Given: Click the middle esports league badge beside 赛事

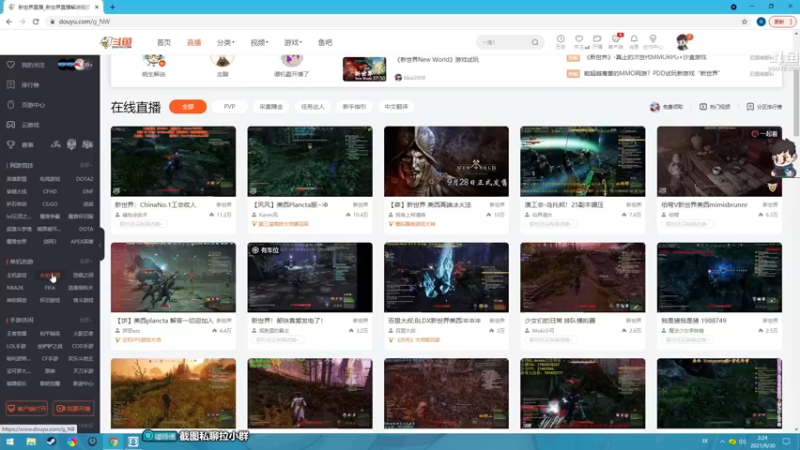Looking at the screenshot, I should (71, 145).
